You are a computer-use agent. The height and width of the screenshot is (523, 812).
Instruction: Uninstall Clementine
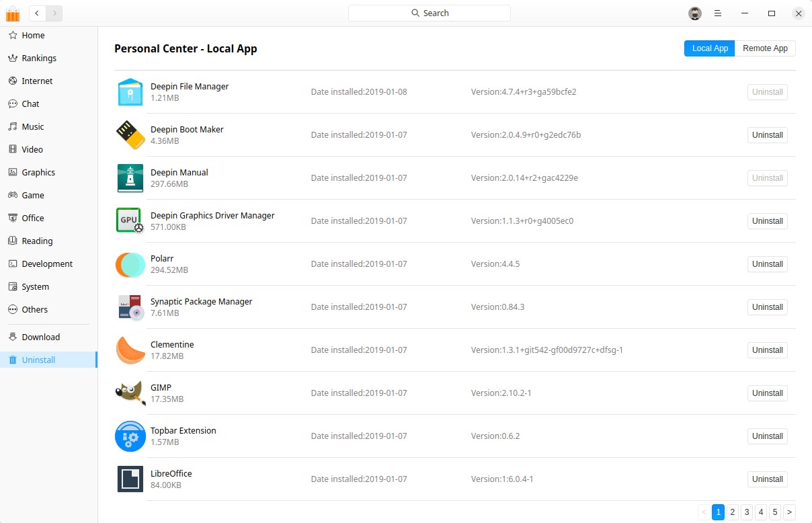(x=768, y=350)
